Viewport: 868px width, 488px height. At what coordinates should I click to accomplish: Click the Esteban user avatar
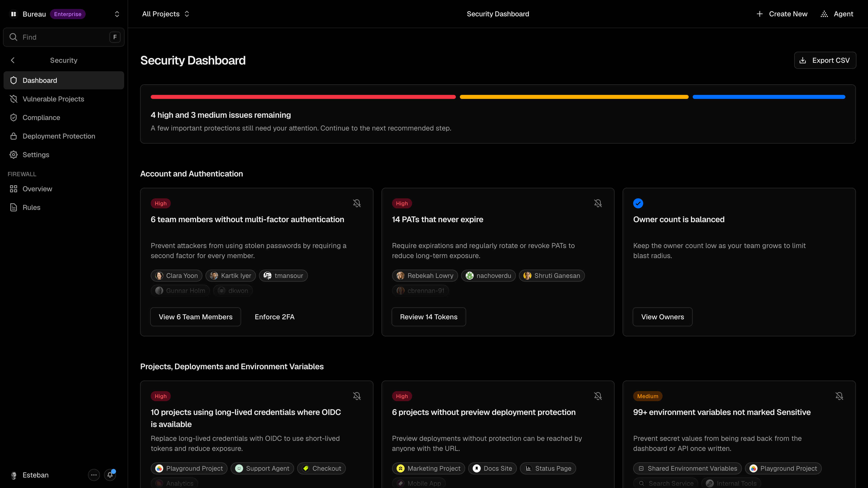click(14, 475)
